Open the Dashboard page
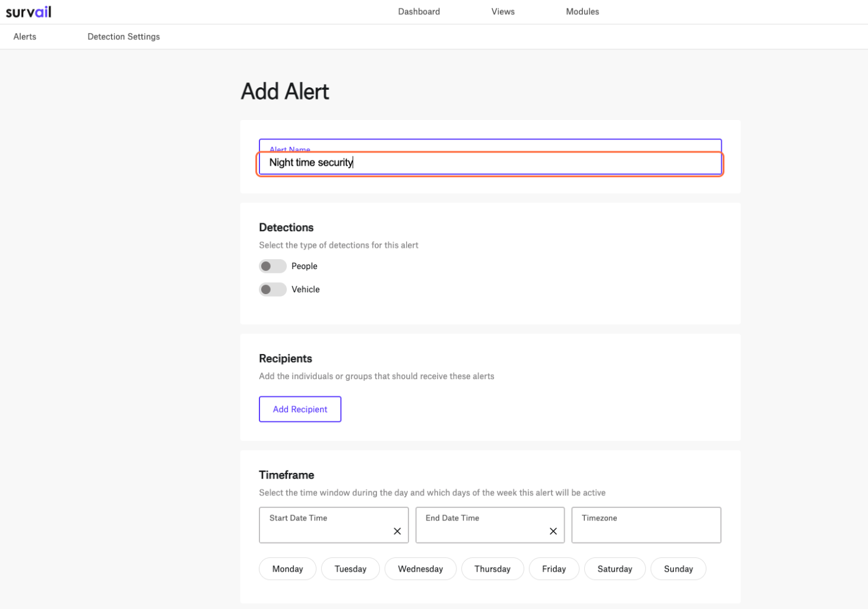This screenshot has width=868, height=609. point(419,11)
